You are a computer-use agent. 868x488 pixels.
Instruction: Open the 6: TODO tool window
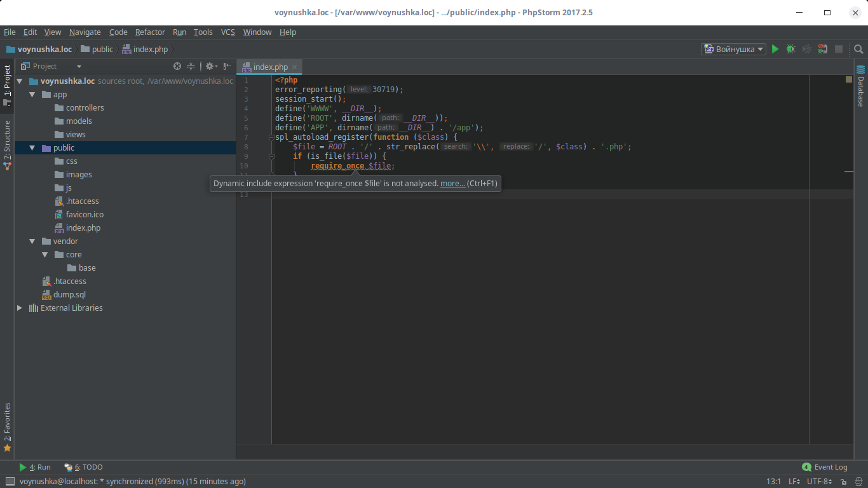[x=83, y=467]
